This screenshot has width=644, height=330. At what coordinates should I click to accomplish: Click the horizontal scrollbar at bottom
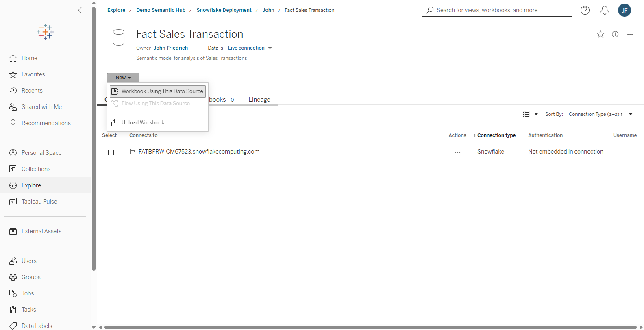[370, 327]
